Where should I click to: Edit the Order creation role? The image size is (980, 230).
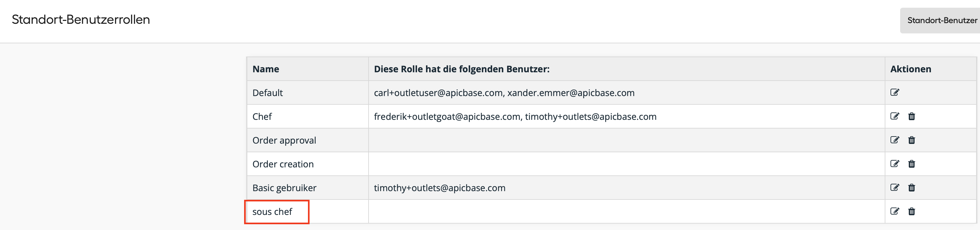pos(894,164)
